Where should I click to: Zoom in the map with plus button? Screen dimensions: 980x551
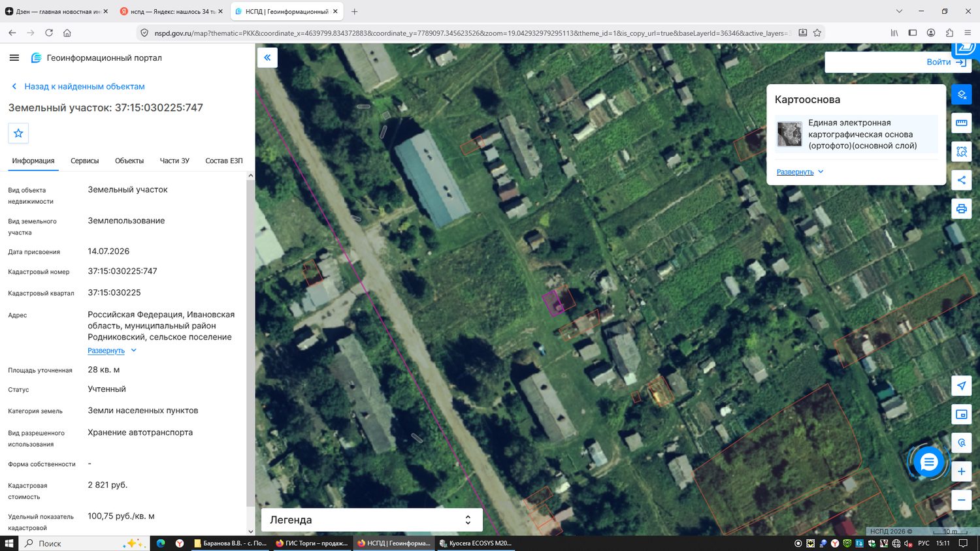962,471
